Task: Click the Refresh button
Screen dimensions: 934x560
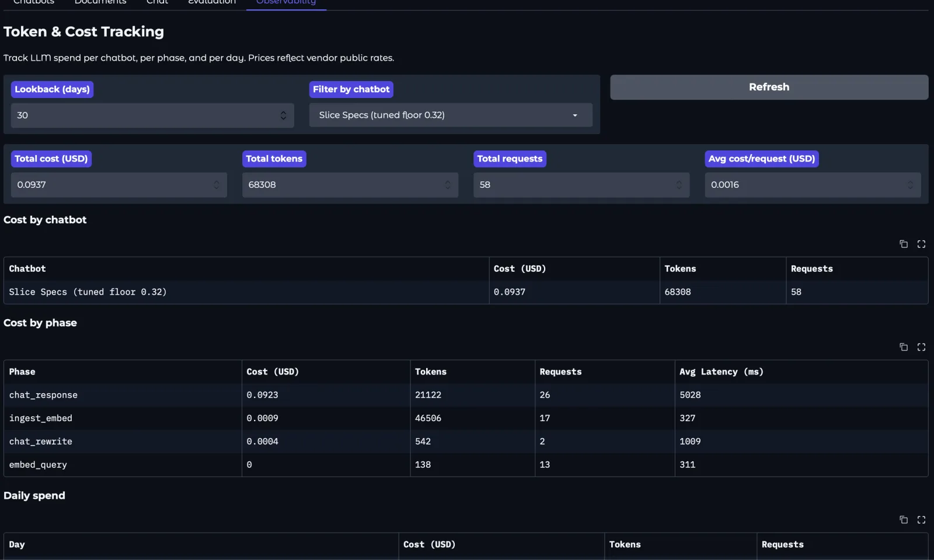Action: pyautogui.click(x=769, y=87)
